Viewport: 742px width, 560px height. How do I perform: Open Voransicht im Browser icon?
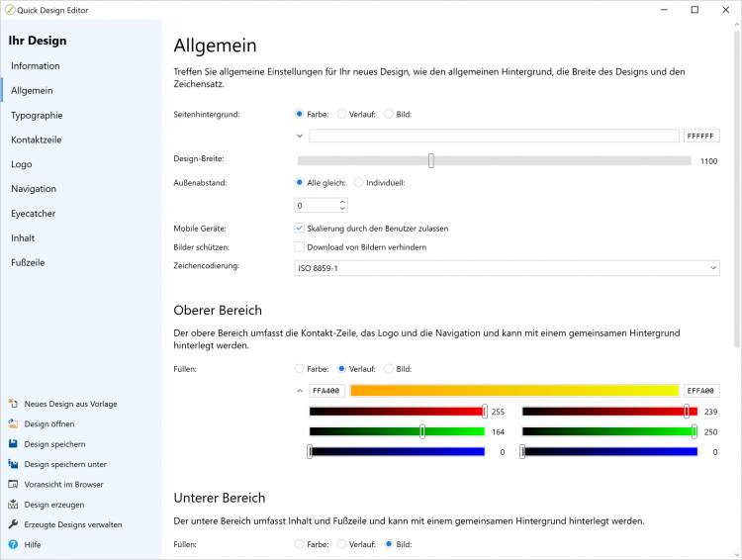coord(14,485)
